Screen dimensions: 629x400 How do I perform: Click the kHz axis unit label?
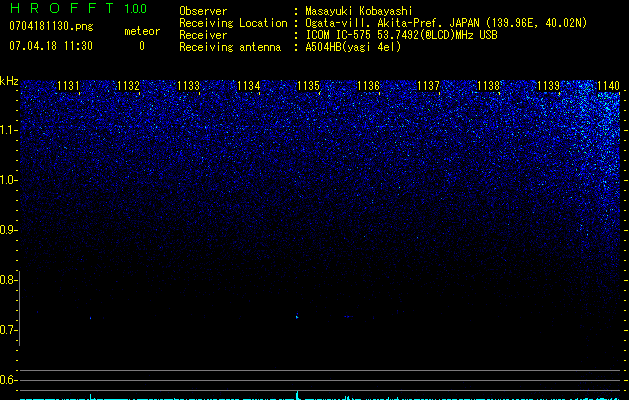pos(9,81)
